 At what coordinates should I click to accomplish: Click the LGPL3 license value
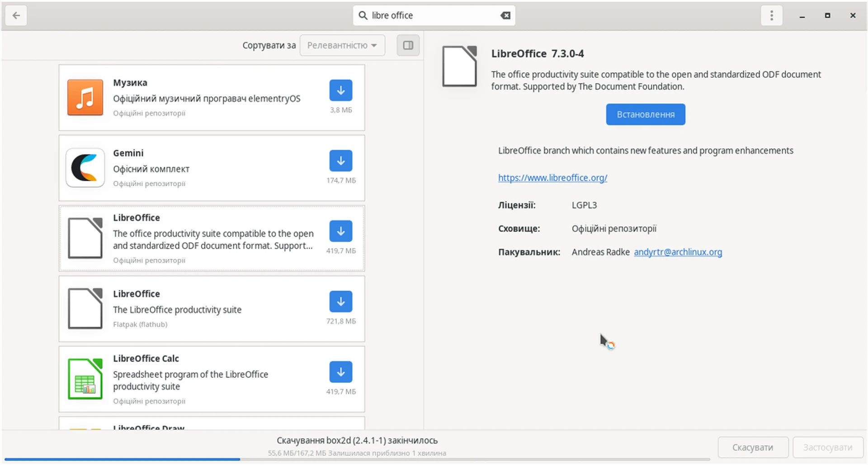[584, 205]
